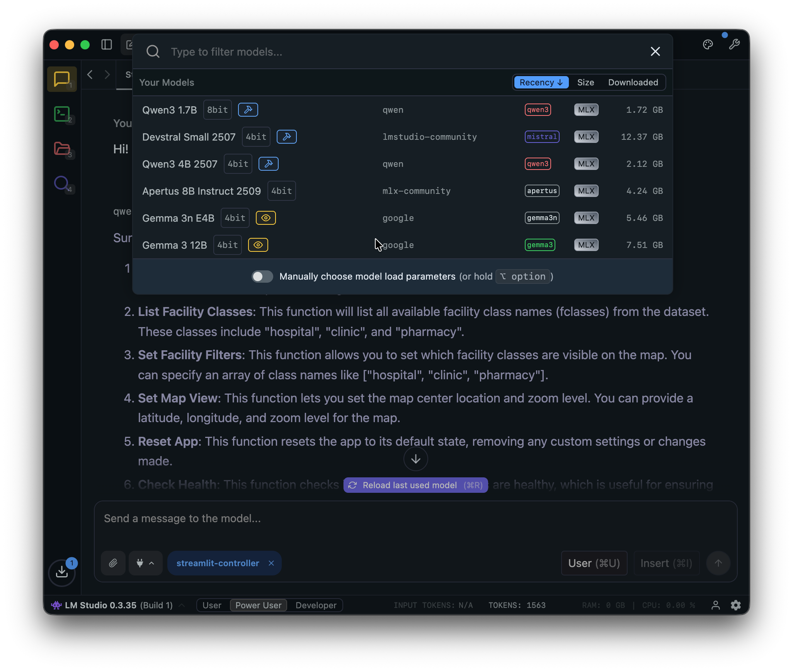This screenshot has width=793, height=672.
Task: Click the send arrow button
Action: tap(718, 563)
